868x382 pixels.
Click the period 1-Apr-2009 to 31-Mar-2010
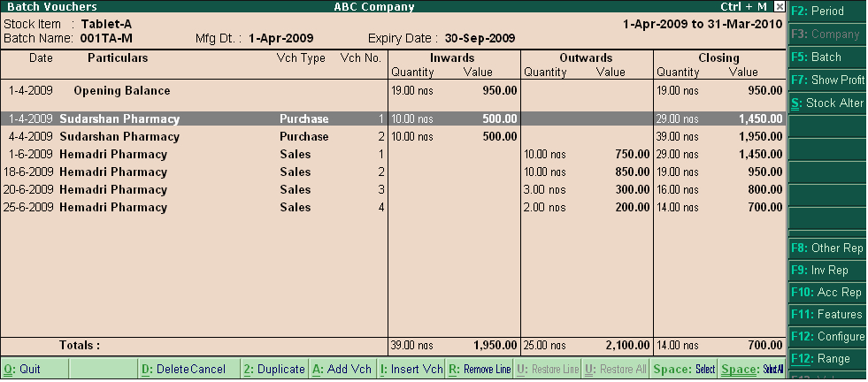703,25
